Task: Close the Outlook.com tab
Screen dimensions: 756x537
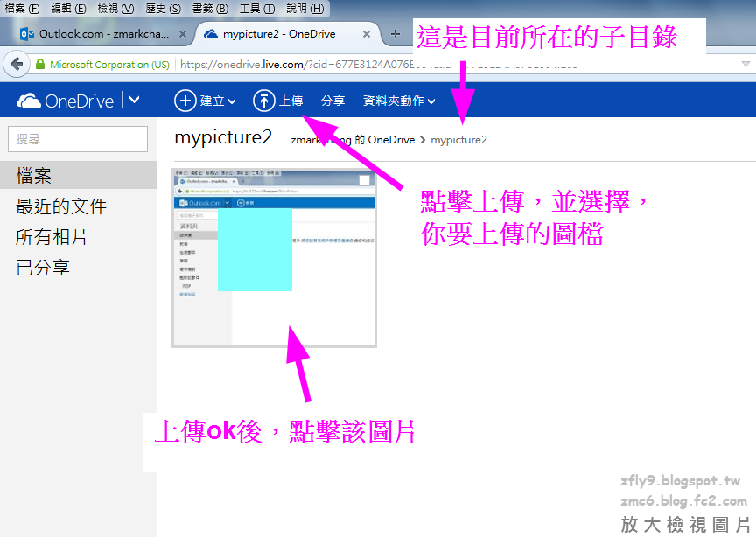Action: 183,34
